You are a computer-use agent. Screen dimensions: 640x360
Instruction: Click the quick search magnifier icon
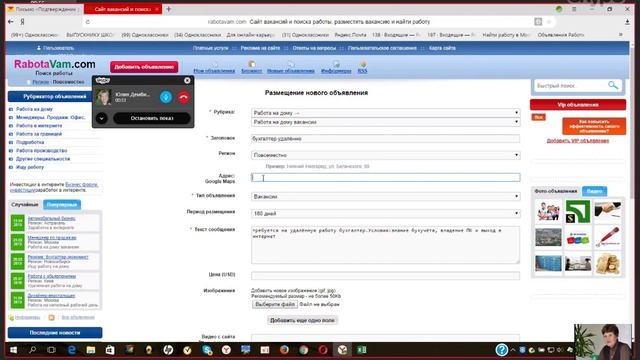tap(613, 85)
